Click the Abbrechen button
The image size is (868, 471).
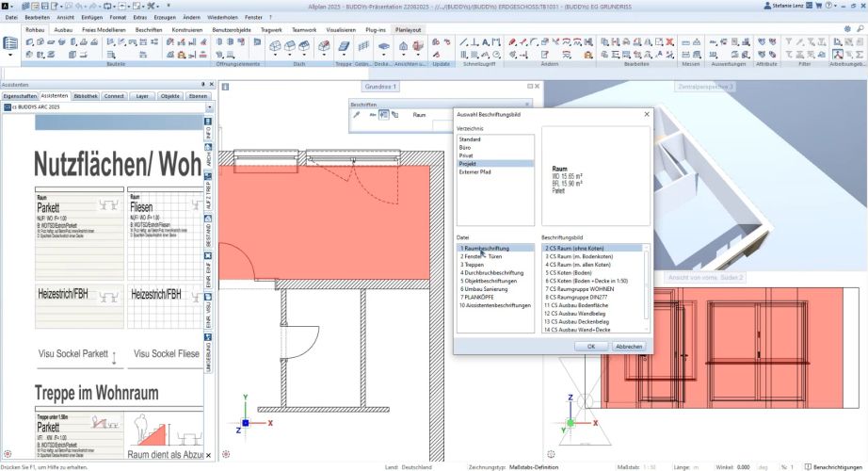coord(627,346)
